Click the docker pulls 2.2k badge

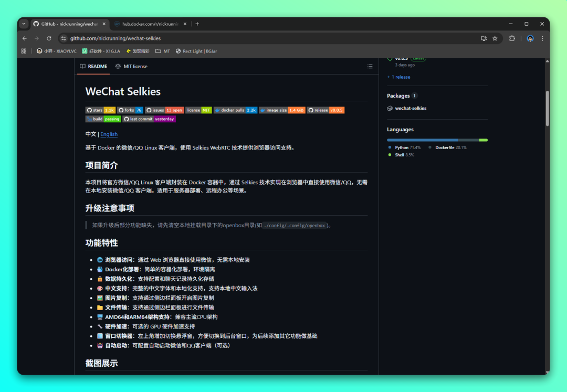tap(235, 110)
